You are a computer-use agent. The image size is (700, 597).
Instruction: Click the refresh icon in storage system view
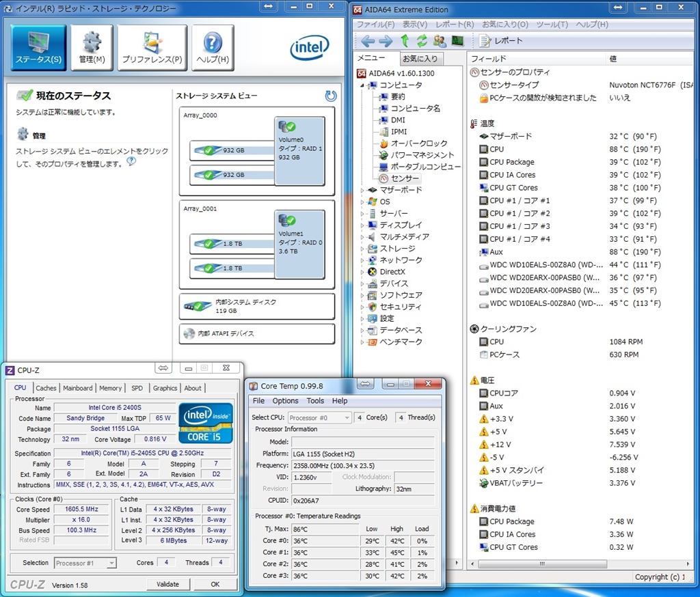pyautogui.click(x=331, y=96)
